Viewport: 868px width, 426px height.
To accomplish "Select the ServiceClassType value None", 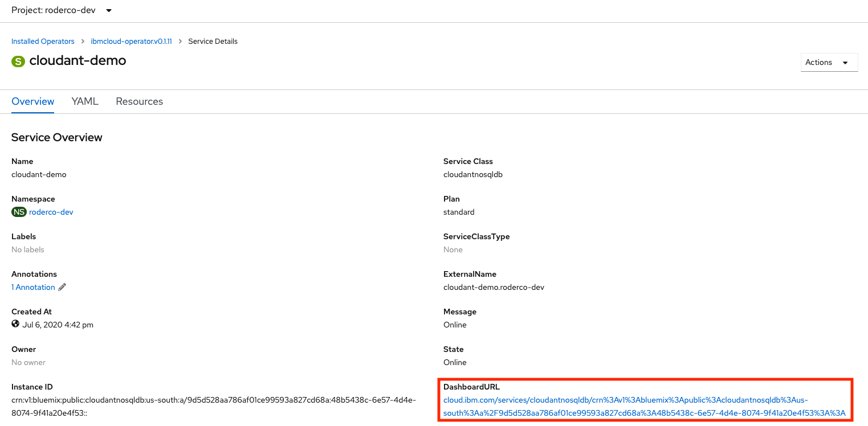I will coord(453,249).
